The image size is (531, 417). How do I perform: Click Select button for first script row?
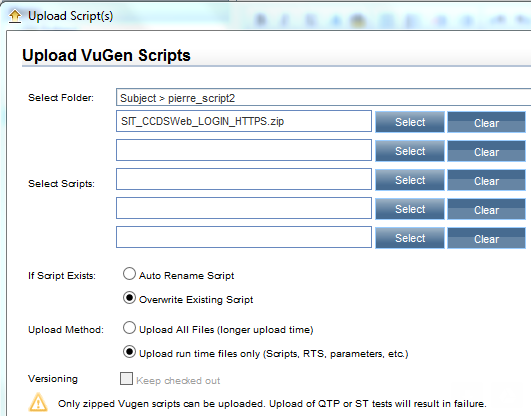(410, 122)
